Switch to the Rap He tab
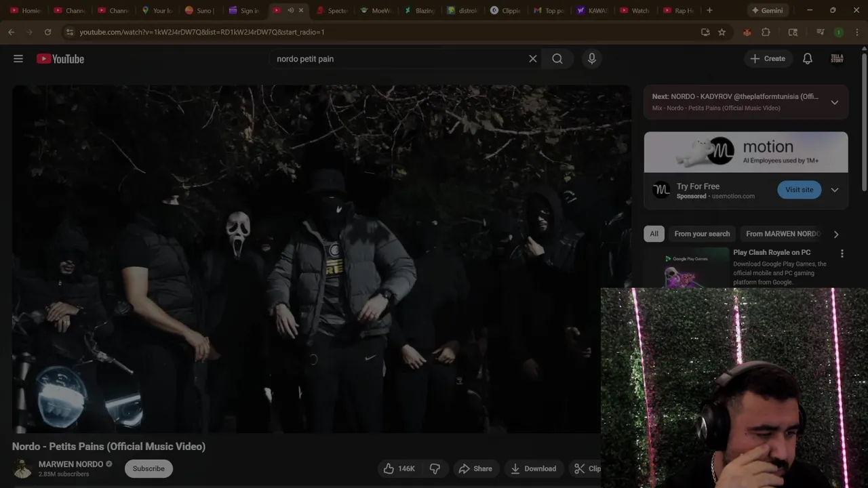Viewport: 868px width, 488px height. [x=679, y=10]
